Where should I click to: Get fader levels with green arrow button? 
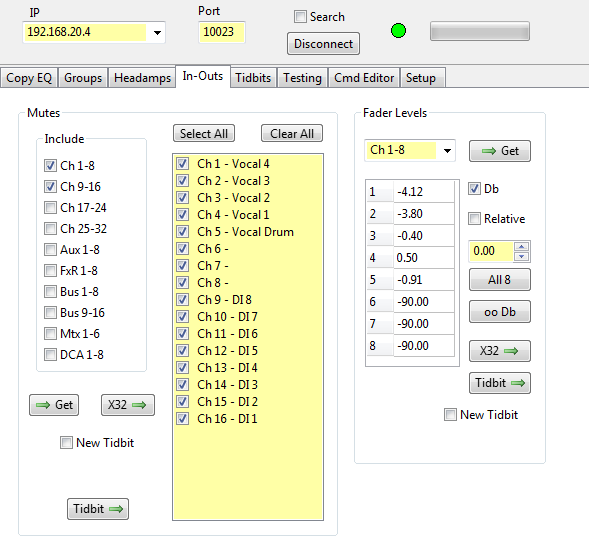tap(500, 151)
